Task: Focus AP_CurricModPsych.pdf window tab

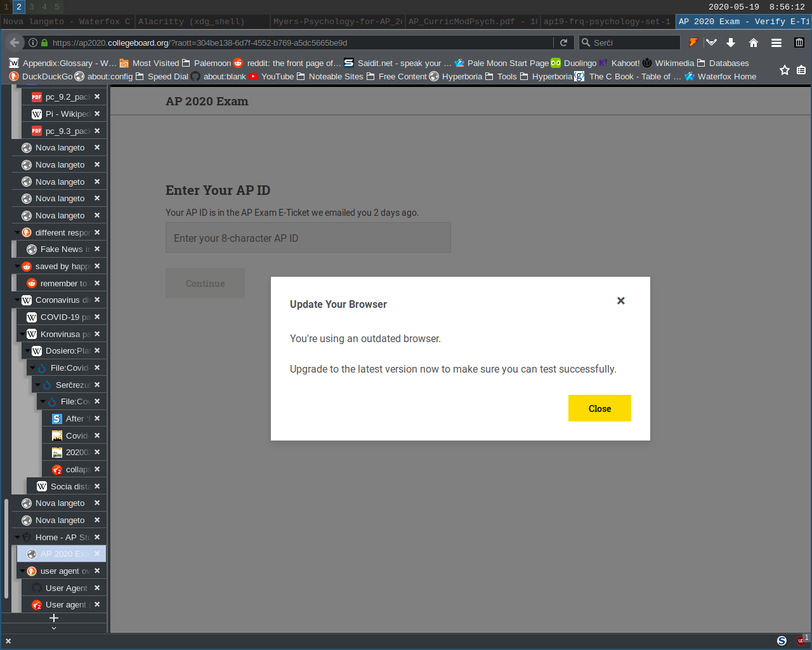Action: coord(473,22)
